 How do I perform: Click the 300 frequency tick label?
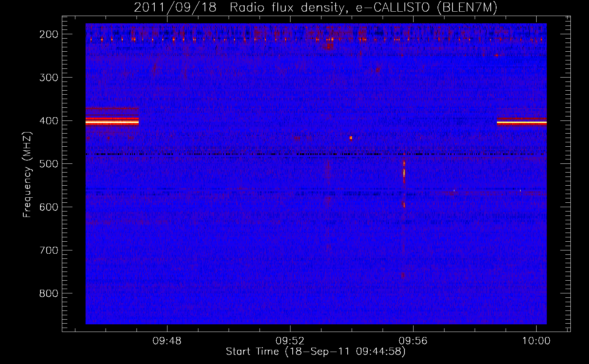[x=49, y=77]
